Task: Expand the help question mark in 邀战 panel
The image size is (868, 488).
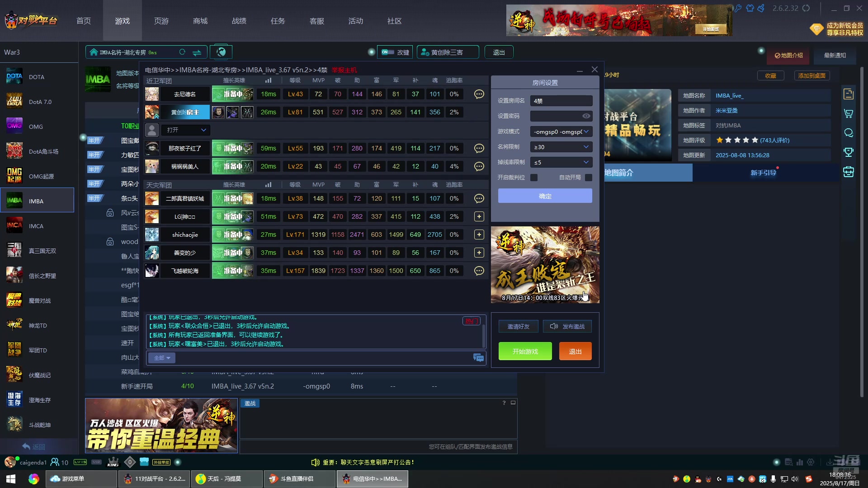Action: pos(504,403)
